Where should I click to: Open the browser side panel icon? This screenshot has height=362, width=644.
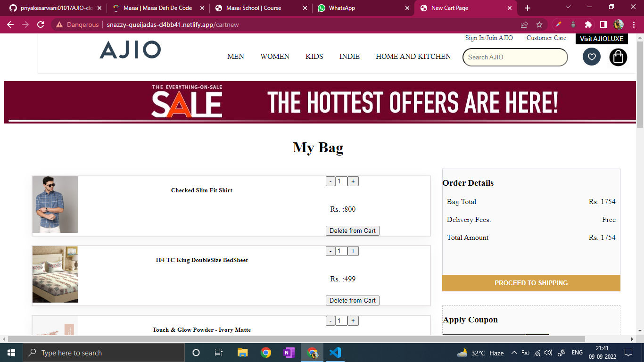[604, 25]
